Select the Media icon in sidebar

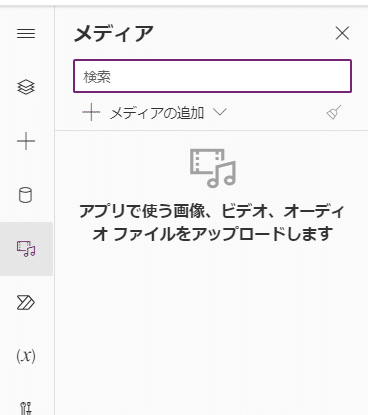[26, 249]
